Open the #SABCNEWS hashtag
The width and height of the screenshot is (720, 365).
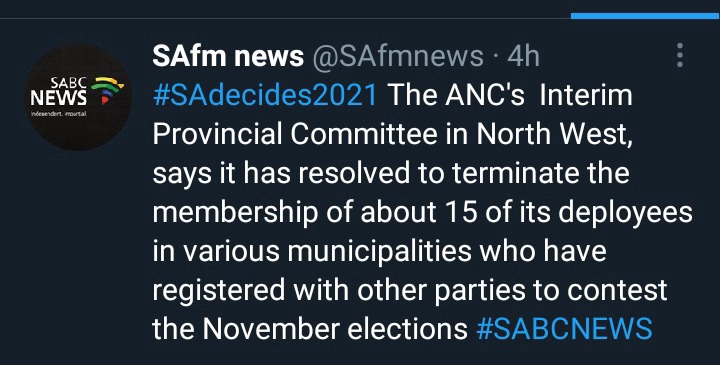pos(564,329)
